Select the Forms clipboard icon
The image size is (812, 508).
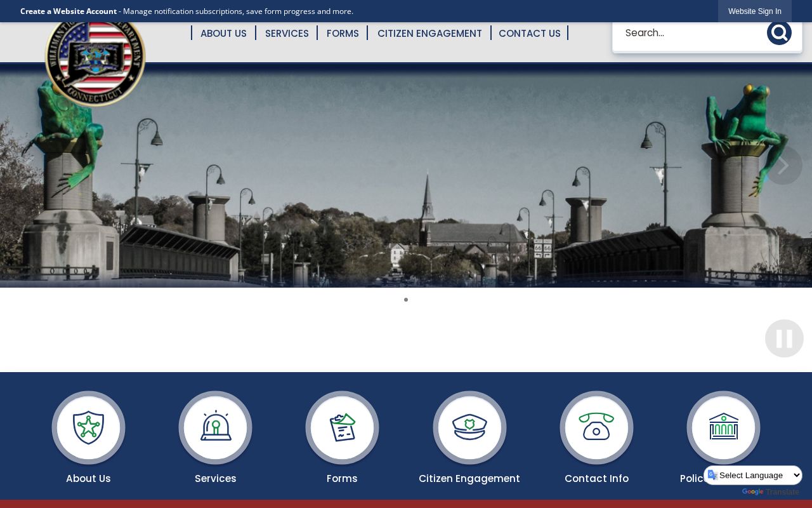tap(342, 427)
